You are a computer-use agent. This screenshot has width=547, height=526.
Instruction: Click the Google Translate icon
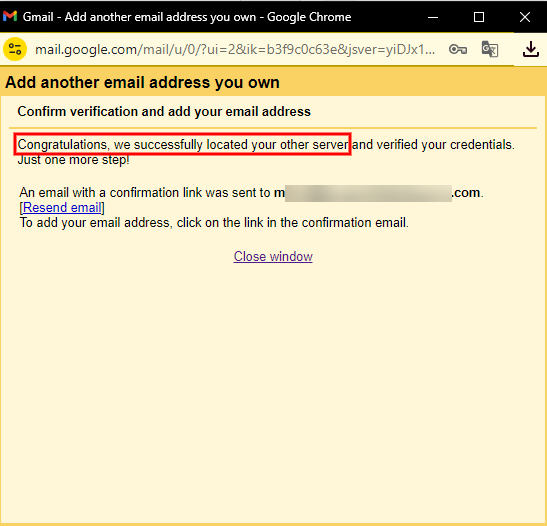click(490, 49)
